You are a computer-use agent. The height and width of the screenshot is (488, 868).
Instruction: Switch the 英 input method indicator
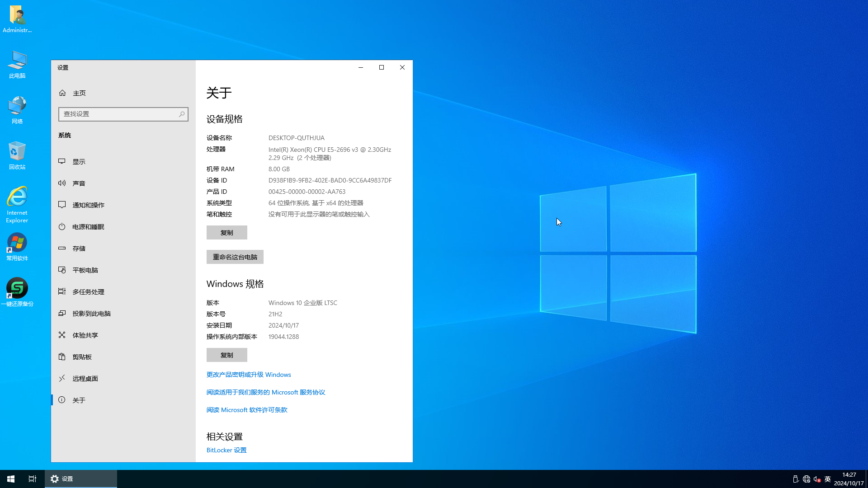(828, 479)
